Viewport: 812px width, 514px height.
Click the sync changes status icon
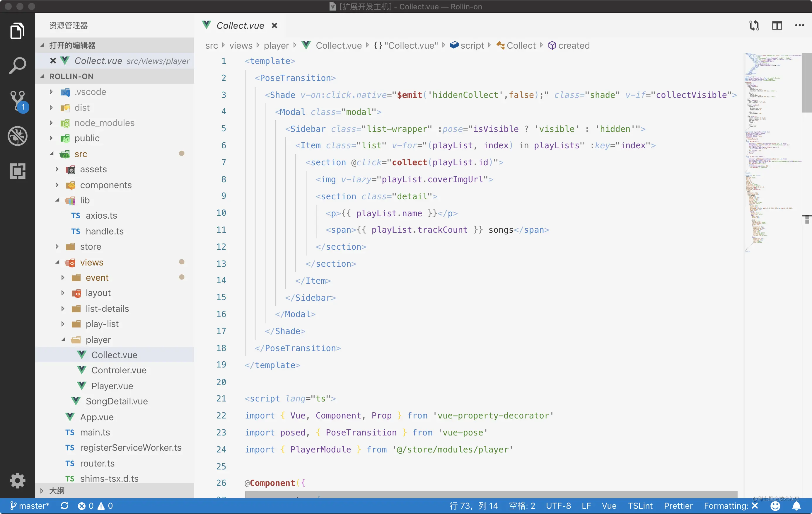pyautogui.click(x=64, y=506)
